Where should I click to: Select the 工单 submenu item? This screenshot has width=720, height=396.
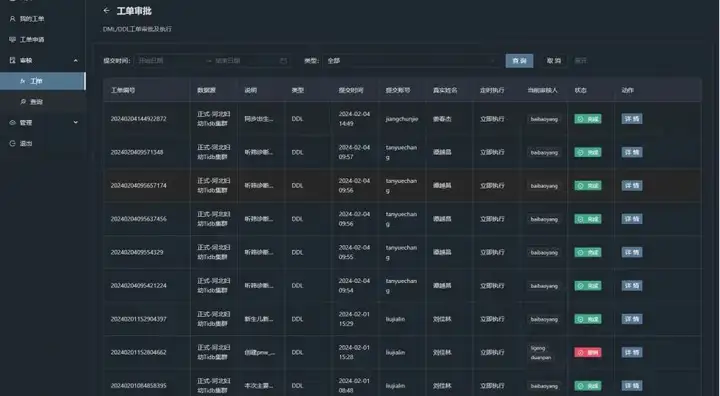click(x=43, y=81)
